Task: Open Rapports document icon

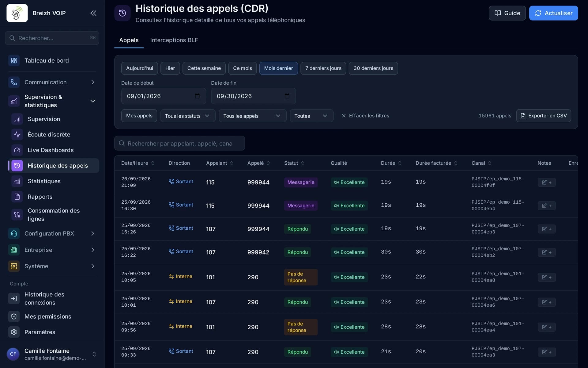Action: click(17, 197)
